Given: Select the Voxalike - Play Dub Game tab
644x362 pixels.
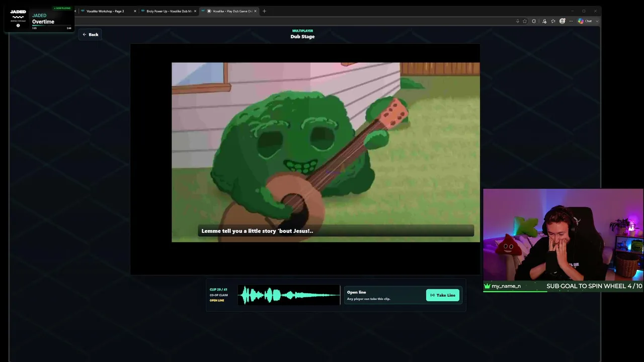Looking at the screenshot, I should 229,11.
